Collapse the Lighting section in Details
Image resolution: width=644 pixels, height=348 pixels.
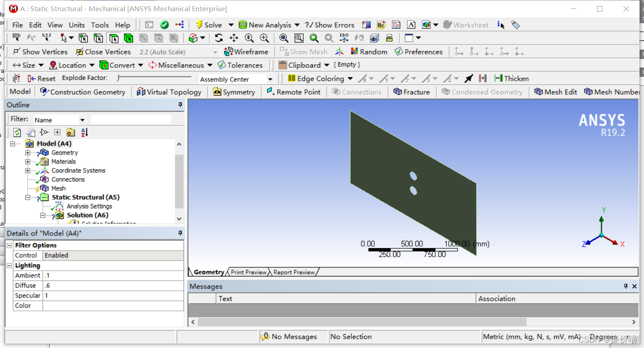[x=9, y=265]
